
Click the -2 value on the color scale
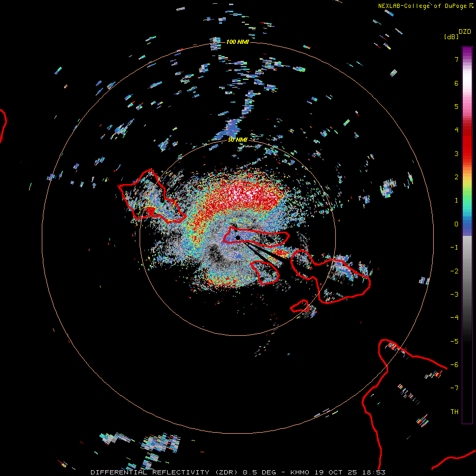point(454,271)
